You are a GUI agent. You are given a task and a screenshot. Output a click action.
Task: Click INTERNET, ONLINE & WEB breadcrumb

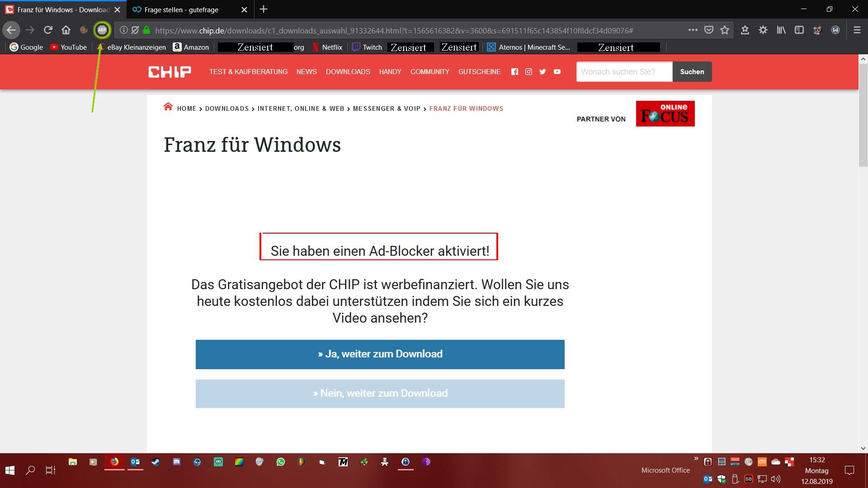(x=301, y=108)
